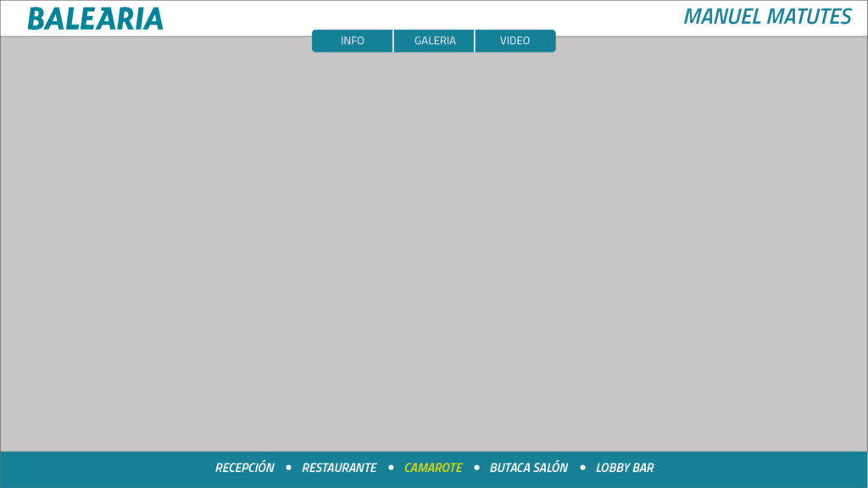Switch to the GALERIA tab

(x=435, y=41)
